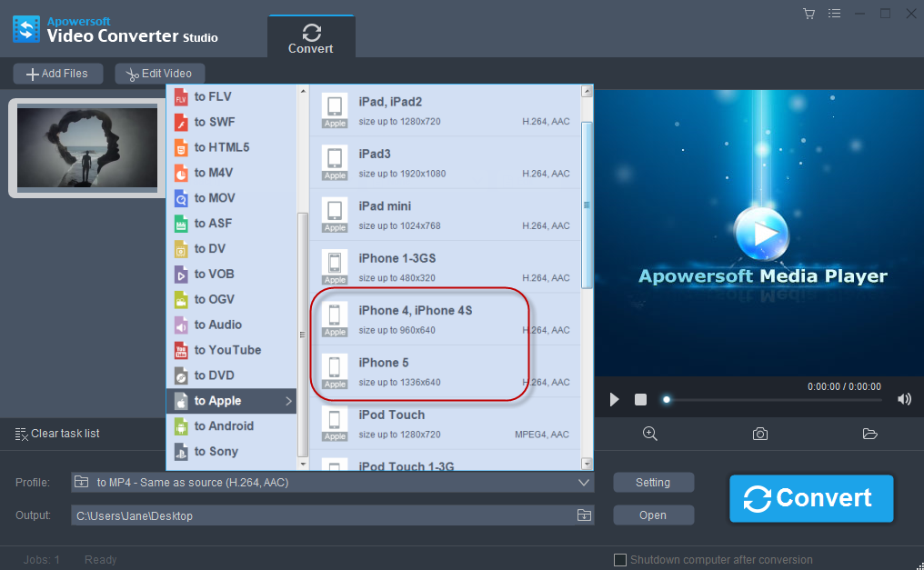
Task: Mute the player volume speaker icon
Action: click(904, 400)
